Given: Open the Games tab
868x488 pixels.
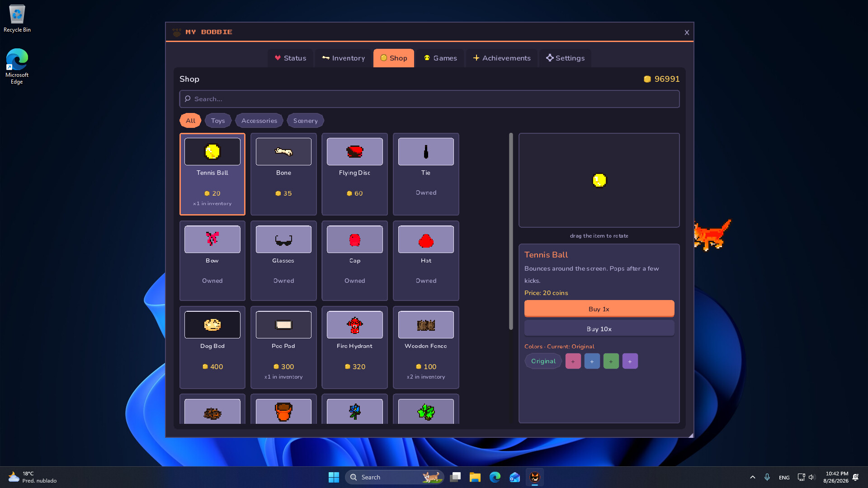Looking at the screenshot, I should tap(440, 58).
